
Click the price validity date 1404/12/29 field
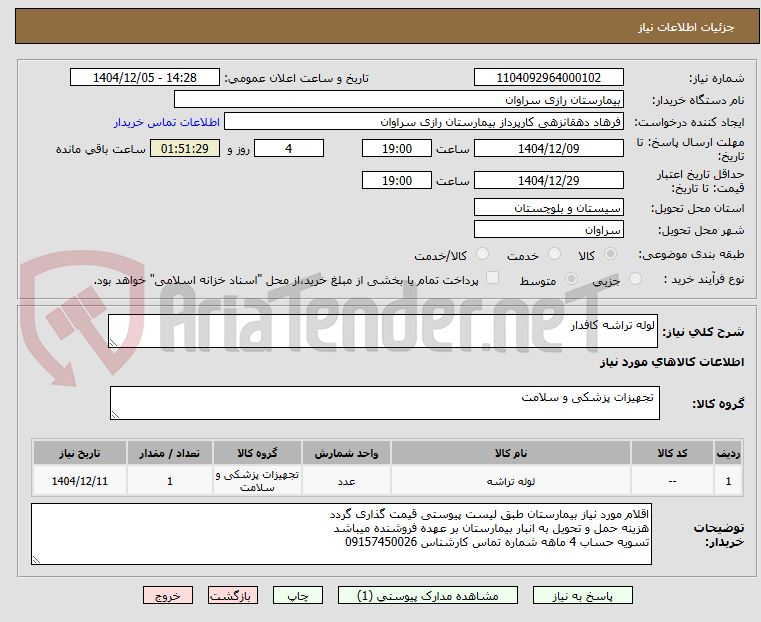[548, 180]
